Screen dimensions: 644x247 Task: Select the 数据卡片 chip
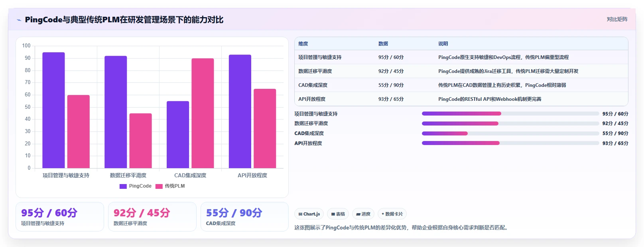(392, 214)
